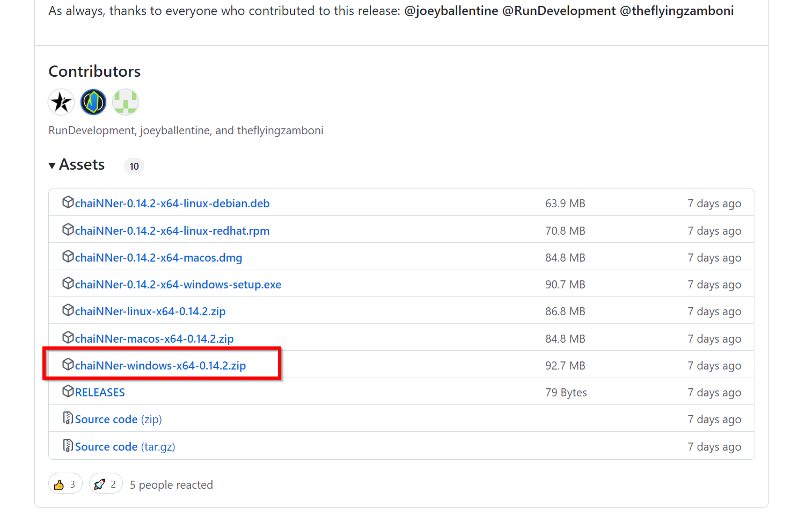Select the 79 Bytes size text
The image size is (812, 514).
(x=566, y=393)
